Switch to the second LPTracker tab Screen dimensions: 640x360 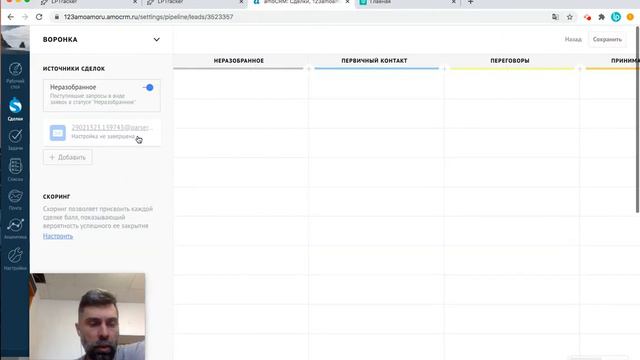click(x=195, y=2)
